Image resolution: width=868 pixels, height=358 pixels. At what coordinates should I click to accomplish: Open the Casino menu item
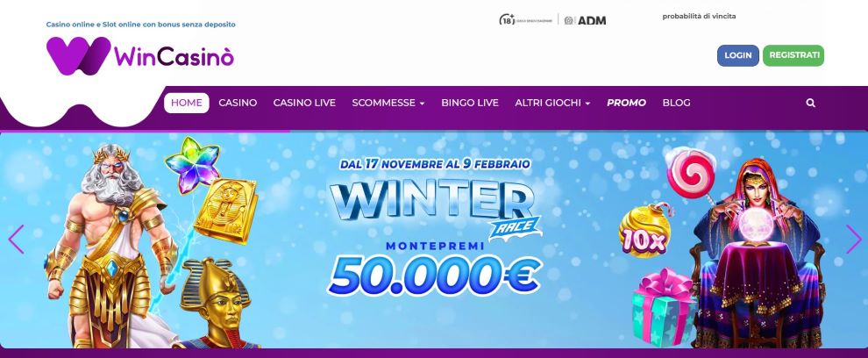[238, 103]
